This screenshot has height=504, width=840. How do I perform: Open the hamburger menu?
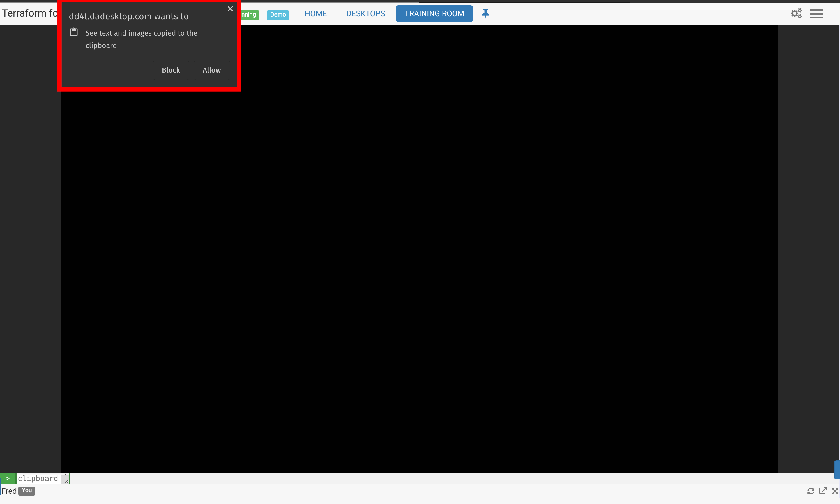point(816,13)
